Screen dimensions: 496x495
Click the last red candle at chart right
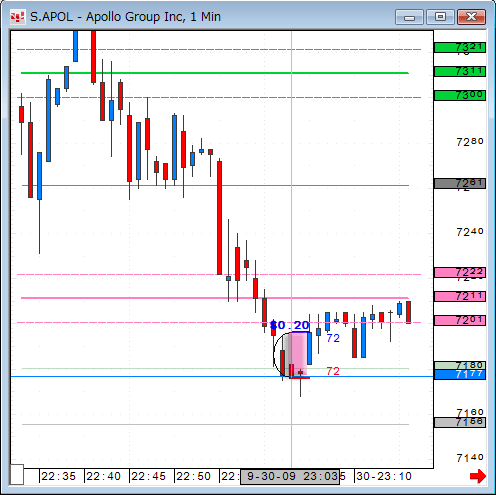(x=408, y=312)
